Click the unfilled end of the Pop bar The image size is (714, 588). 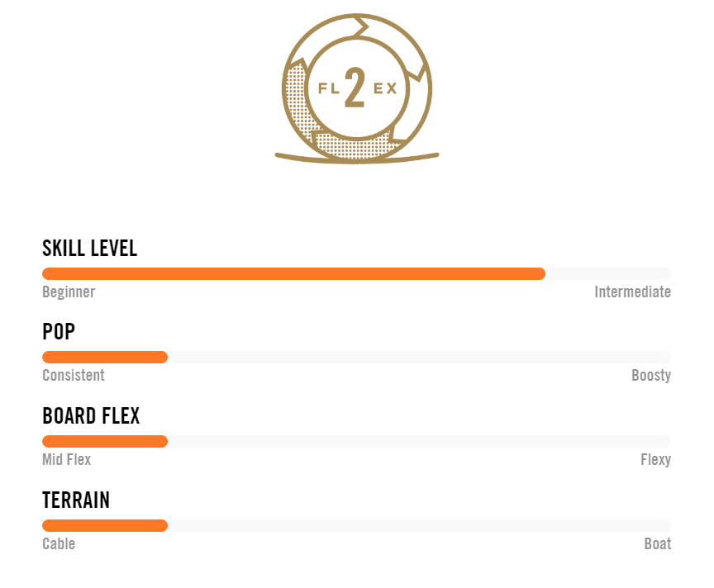coord(419,358)
